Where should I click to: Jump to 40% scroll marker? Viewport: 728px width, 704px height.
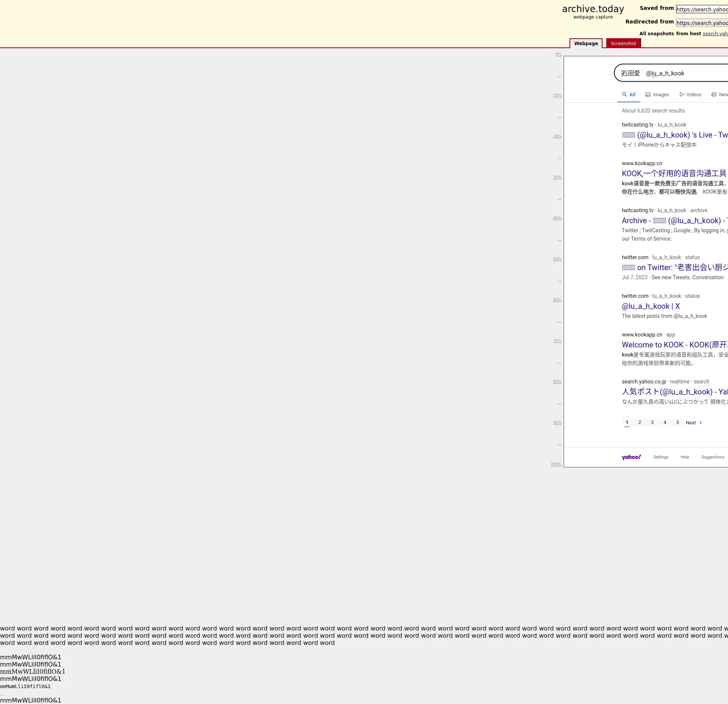[557, 218]
